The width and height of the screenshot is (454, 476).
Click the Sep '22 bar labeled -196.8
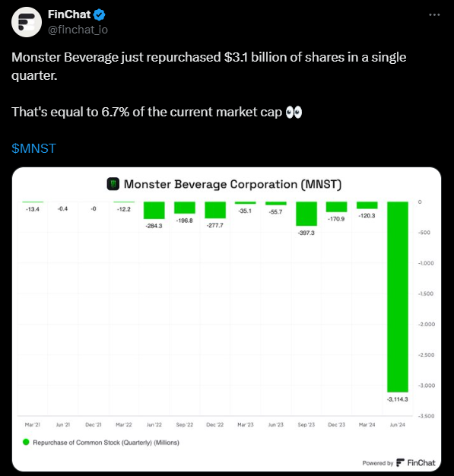pos(185,208)
